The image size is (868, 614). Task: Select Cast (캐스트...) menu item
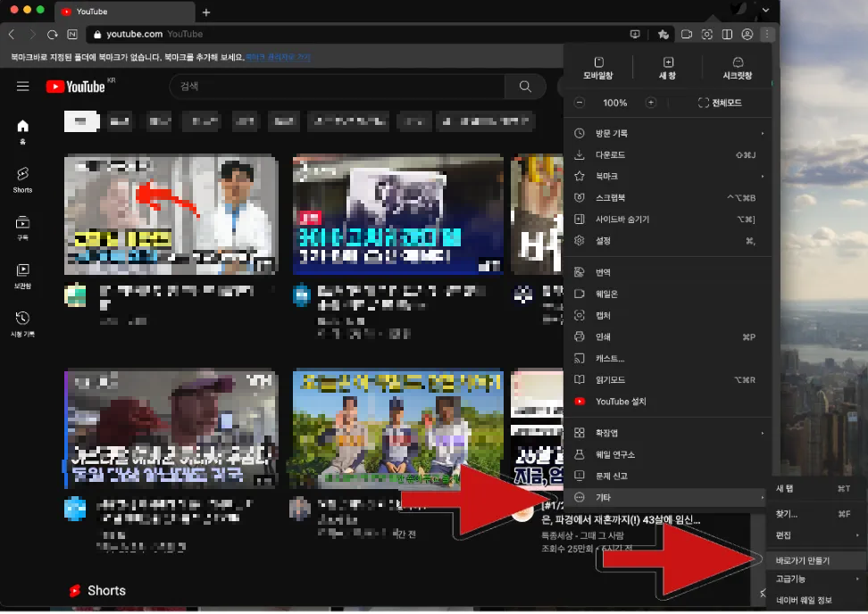point(668,359)
